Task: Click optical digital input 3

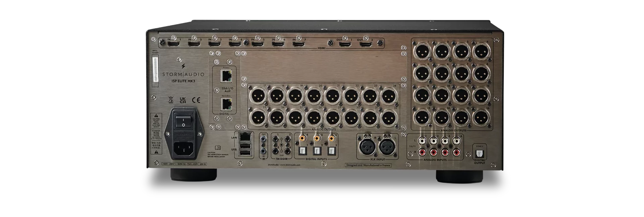Action: (331, 151)
